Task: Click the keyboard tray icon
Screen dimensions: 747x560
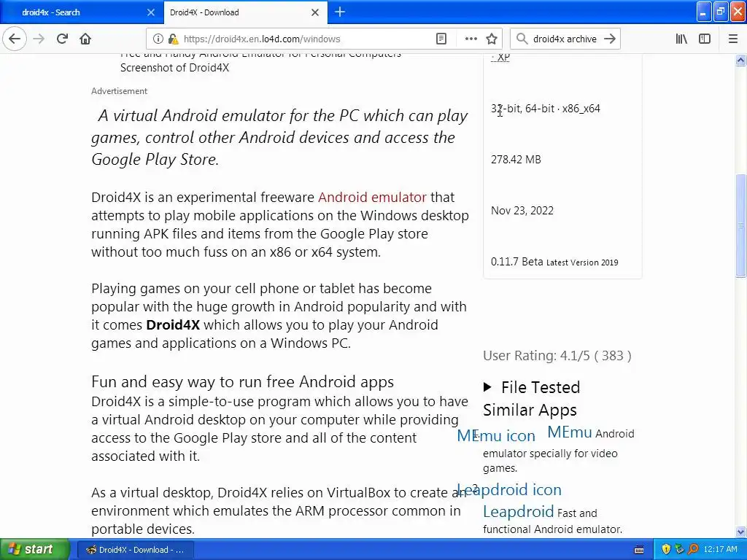Action: (639, 550)
